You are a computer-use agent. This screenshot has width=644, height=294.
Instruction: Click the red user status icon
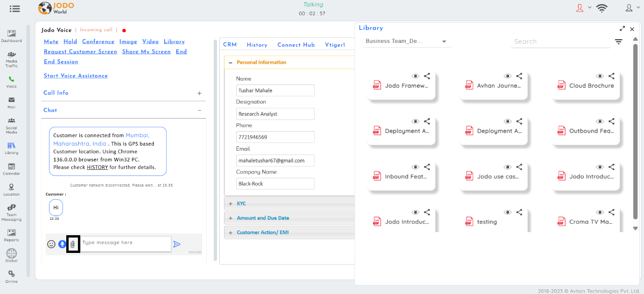click(x=580, y=8)
